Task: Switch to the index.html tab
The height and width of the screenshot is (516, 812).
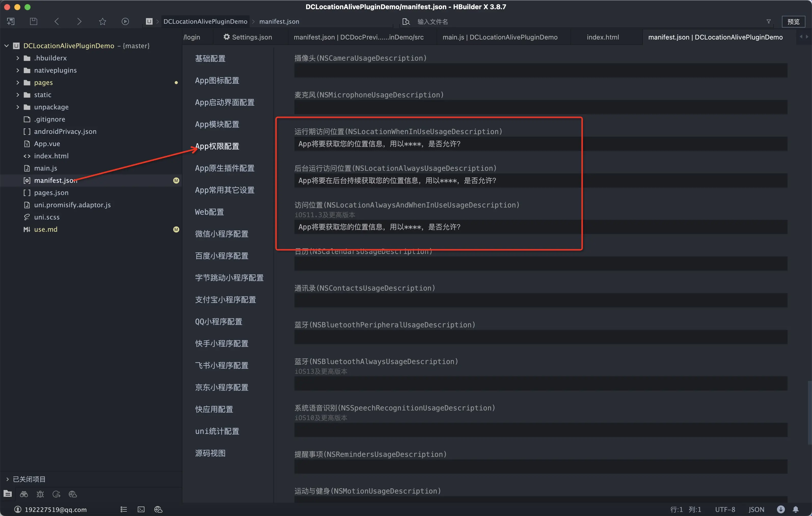Action: click(x=603, y=37)
